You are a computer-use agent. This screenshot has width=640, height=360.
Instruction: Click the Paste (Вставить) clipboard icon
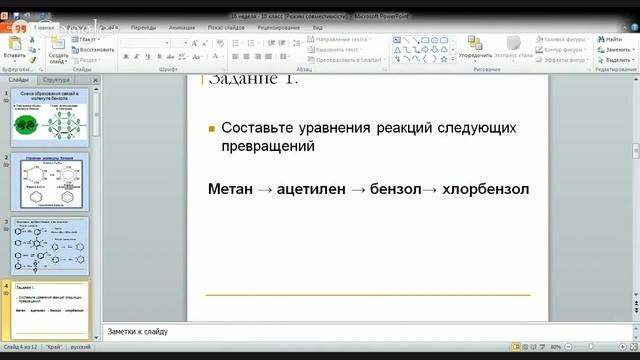15,44
